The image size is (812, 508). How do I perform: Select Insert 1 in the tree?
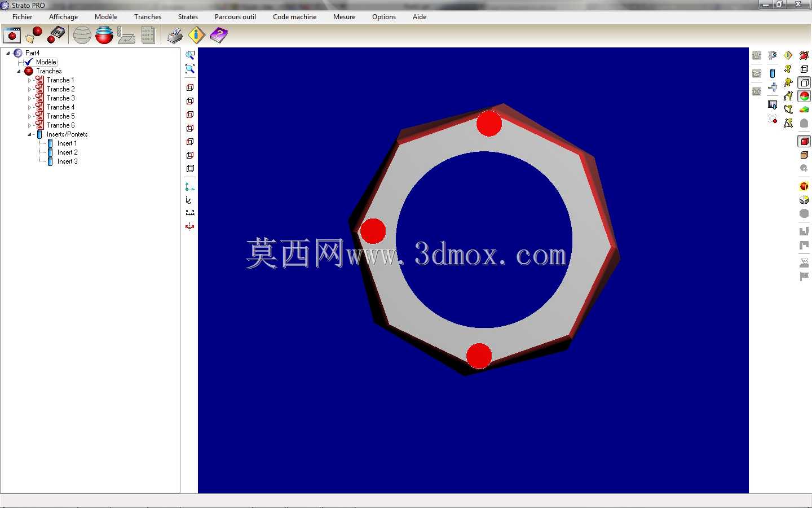coord(67,143)
